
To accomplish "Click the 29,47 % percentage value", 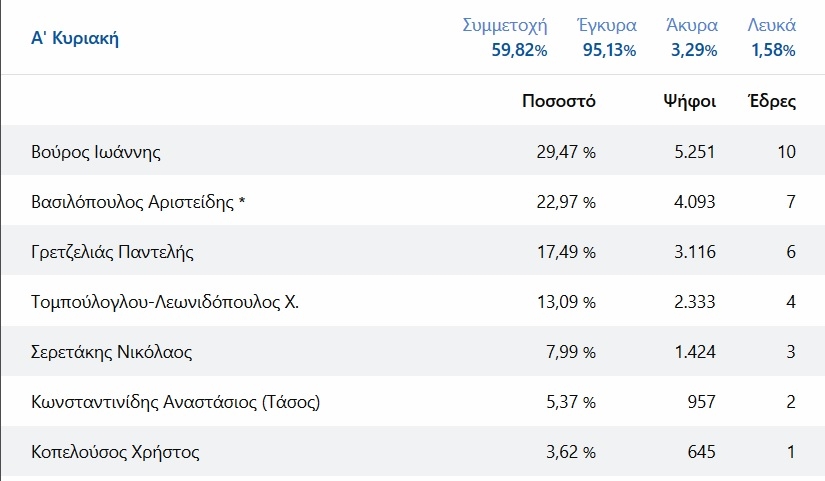I will point(566,152).
